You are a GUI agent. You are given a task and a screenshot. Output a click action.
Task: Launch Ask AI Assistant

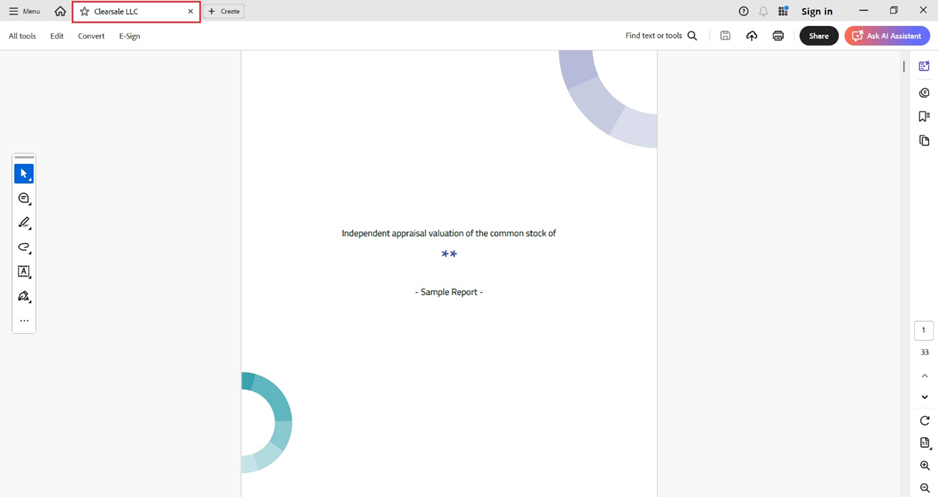887,36
